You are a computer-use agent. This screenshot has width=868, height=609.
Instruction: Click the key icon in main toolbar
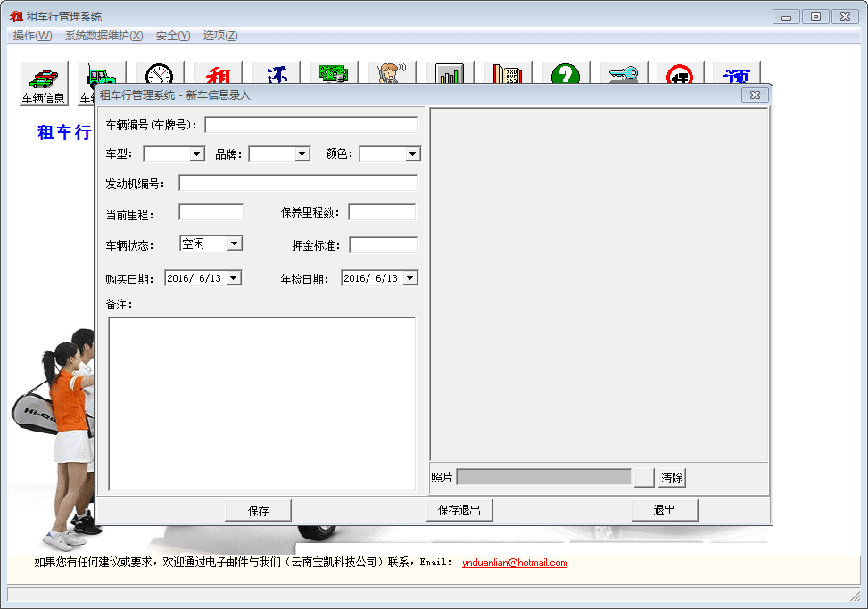624,74
